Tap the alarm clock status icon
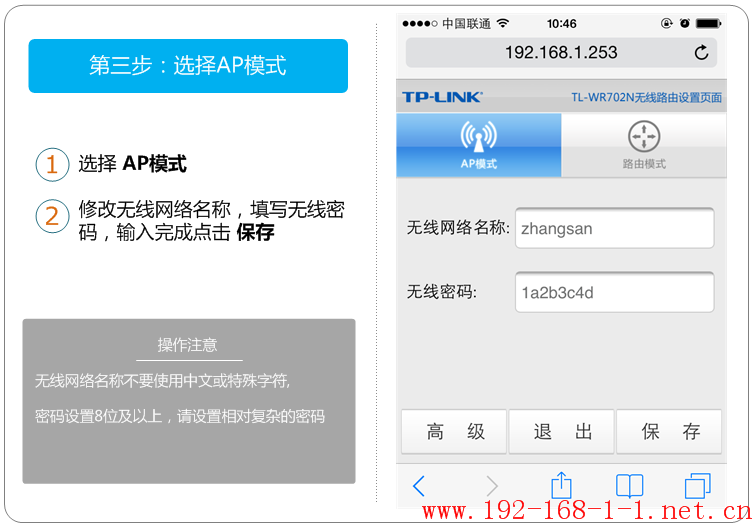The width and height of the screenshot is (755, 526). 685,23
